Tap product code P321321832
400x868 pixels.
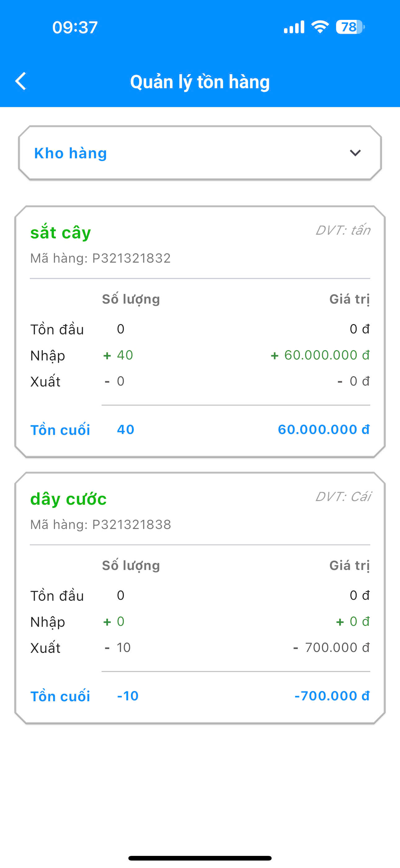pos(131,258)
